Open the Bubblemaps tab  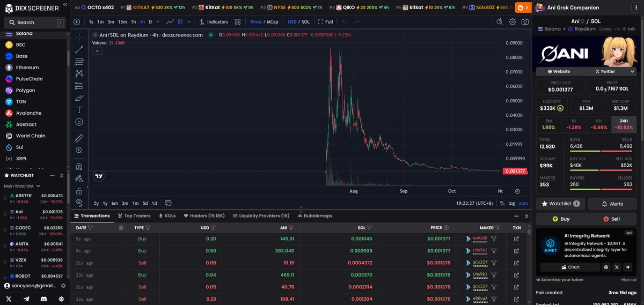[314, 215]
